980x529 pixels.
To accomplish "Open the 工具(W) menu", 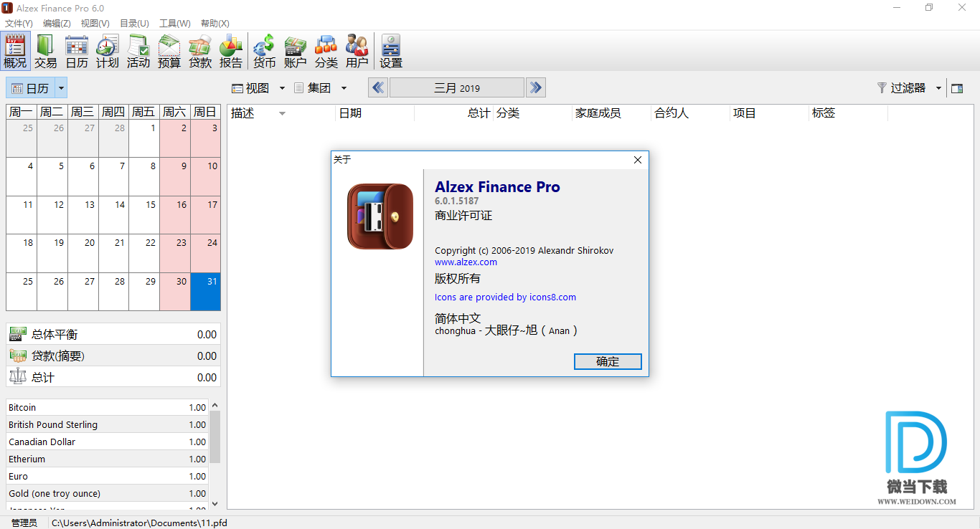I will coord(175,24).
